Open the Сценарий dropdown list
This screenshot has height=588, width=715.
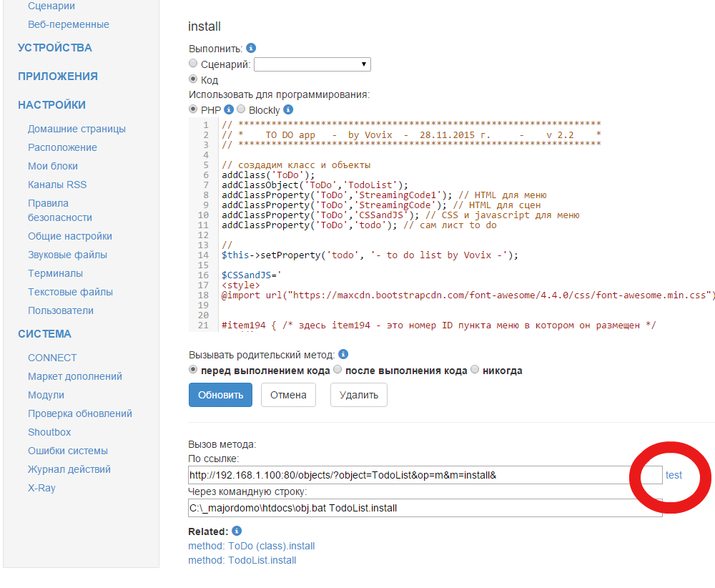tap(312, 64)
